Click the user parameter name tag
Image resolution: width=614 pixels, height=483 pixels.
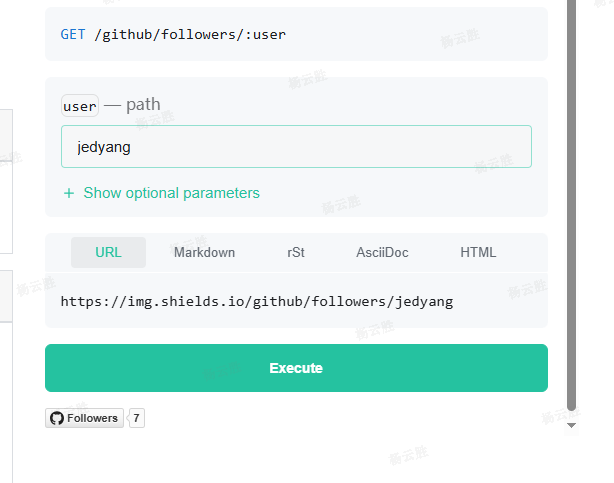[80, 106]
